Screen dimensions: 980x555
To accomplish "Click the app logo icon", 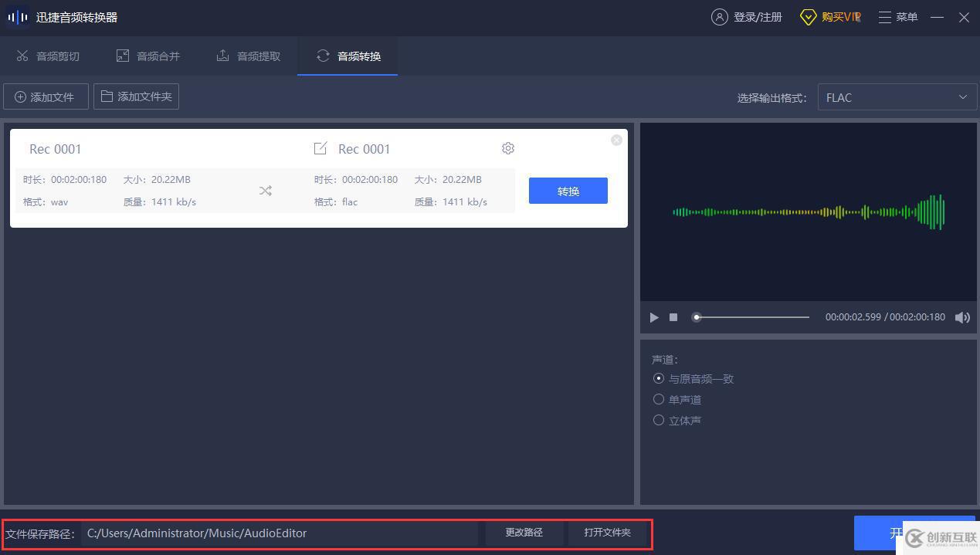I will tap(18, 17).
